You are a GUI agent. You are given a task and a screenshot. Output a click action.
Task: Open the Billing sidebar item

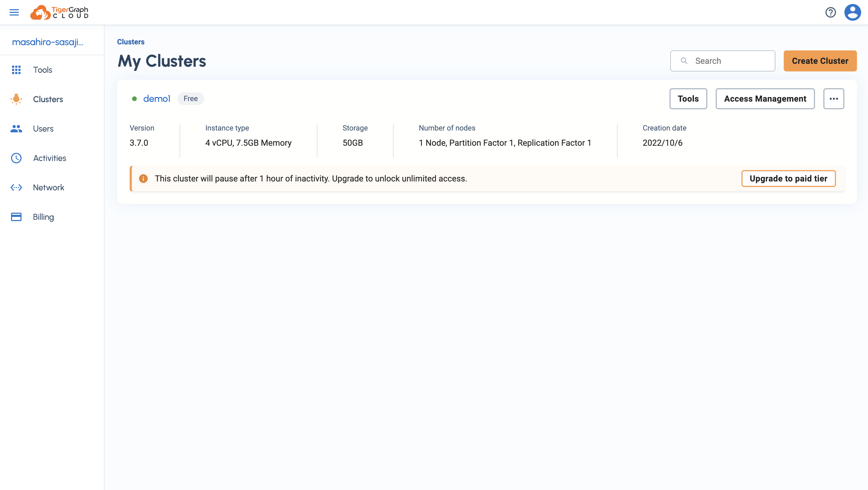click(44, 217)
